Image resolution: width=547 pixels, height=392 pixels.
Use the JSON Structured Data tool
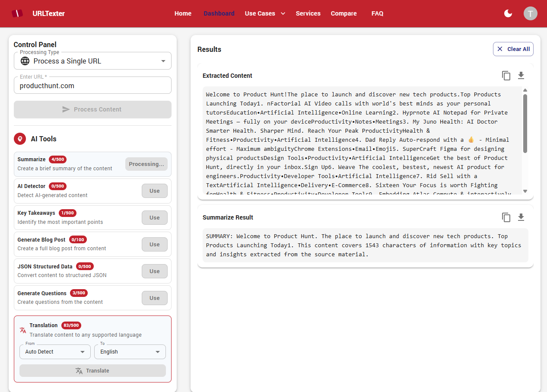(x=155, y=271)
